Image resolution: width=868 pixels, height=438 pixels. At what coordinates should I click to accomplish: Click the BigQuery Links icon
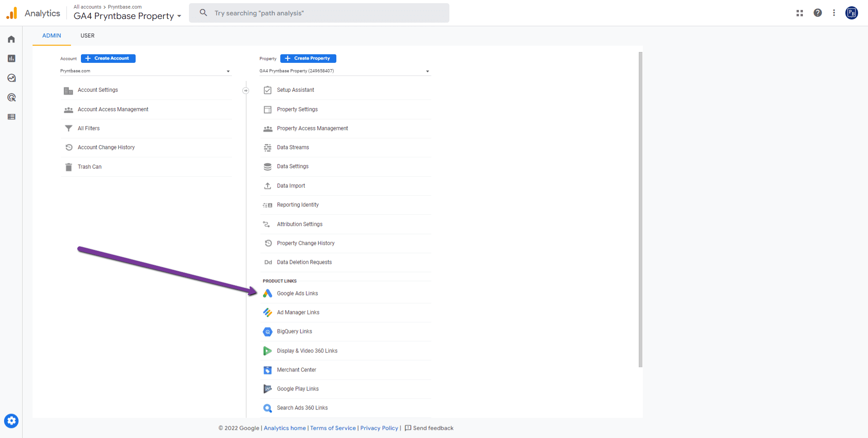(268, 332)
